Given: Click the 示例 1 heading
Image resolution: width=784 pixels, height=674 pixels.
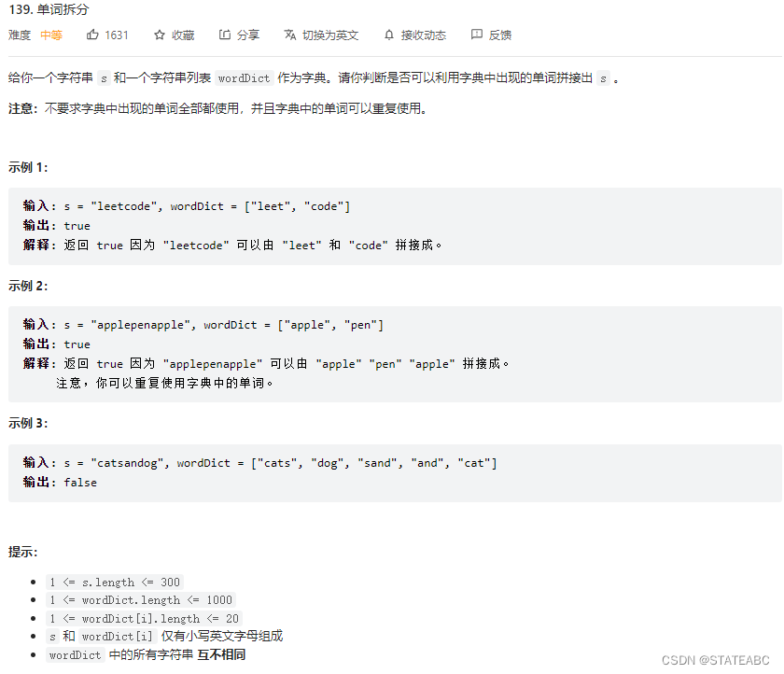Looking at the screenshot, I should point(28,167).
